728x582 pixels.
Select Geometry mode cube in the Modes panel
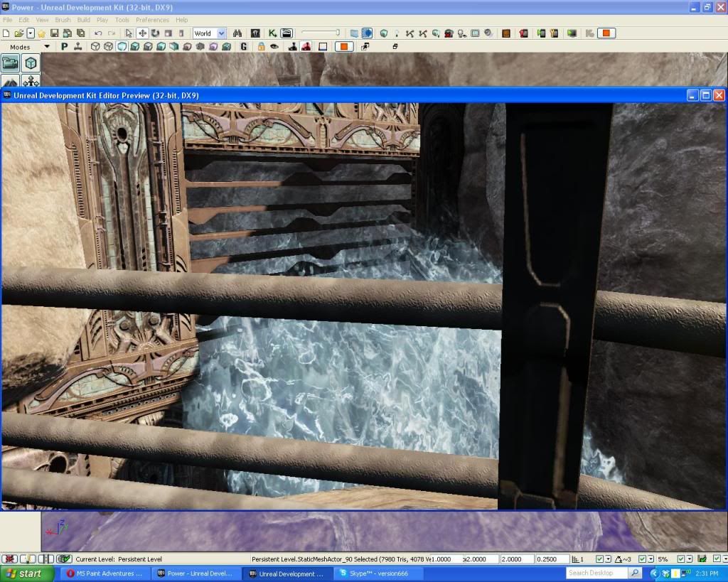[31, 63]
